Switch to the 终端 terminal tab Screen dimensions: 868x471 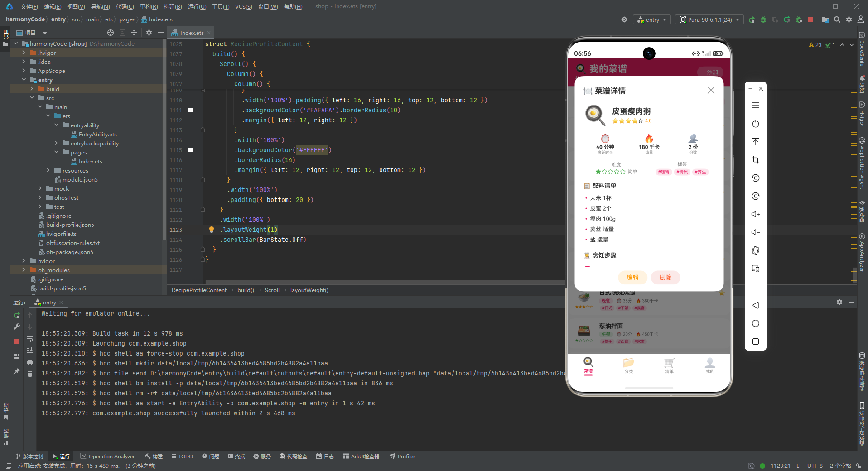pos(236,457)
